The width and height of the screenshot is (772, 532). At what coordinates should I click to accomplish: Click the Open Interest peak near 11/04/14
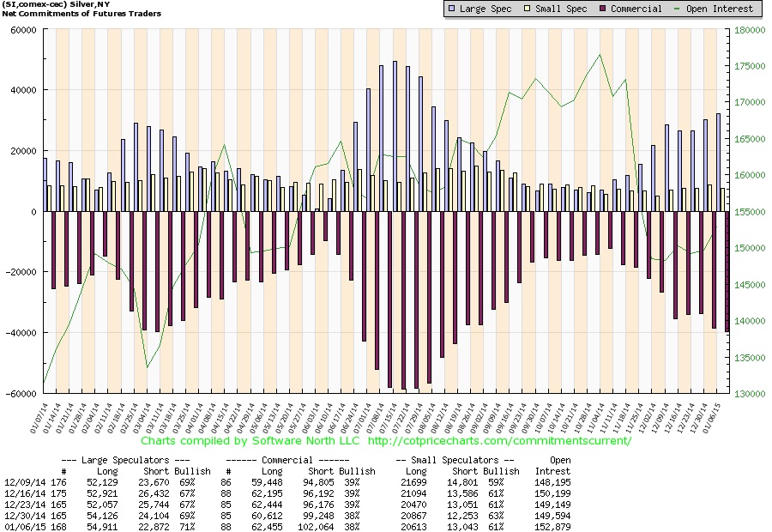click(600, 55)
